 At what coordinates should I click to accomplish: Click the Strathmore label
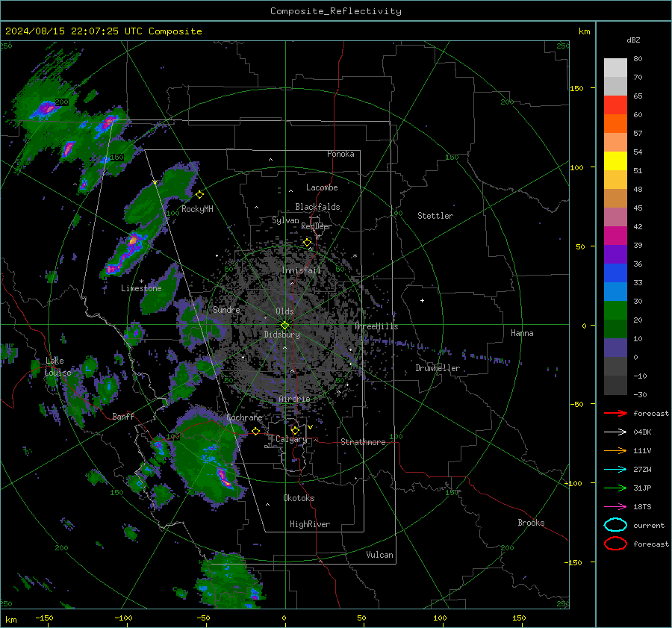click(363, 442)
